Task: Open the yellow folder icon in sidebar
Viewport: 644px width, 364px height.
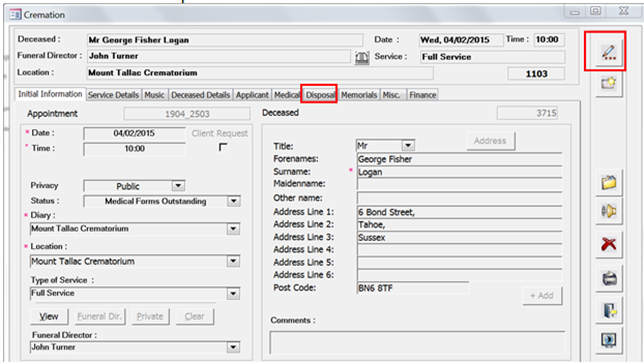Action: click(609, 182)
